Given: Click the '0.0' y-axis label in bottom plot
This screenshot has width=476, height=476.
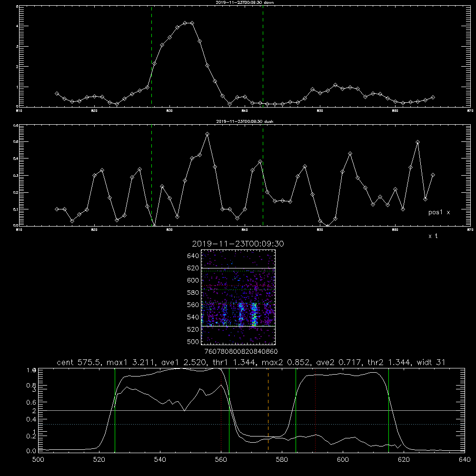Looking at the screenshot, I should (x=31, y=451).
